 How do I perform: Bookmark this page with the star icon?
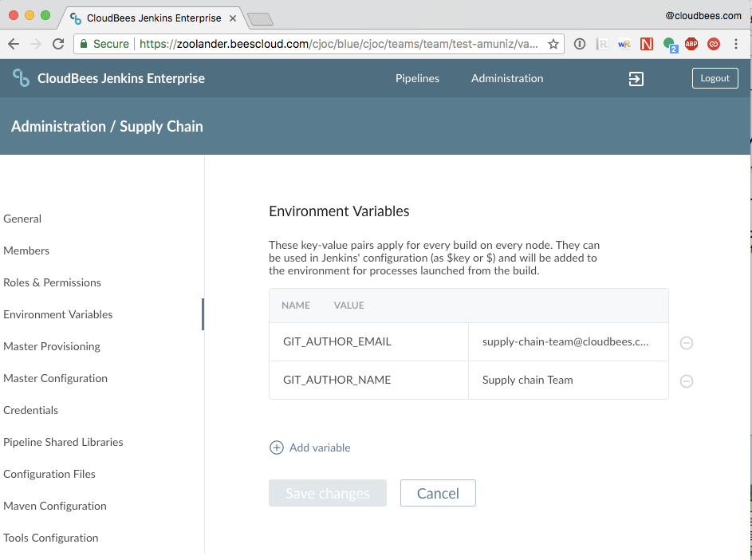click(553, 44)
